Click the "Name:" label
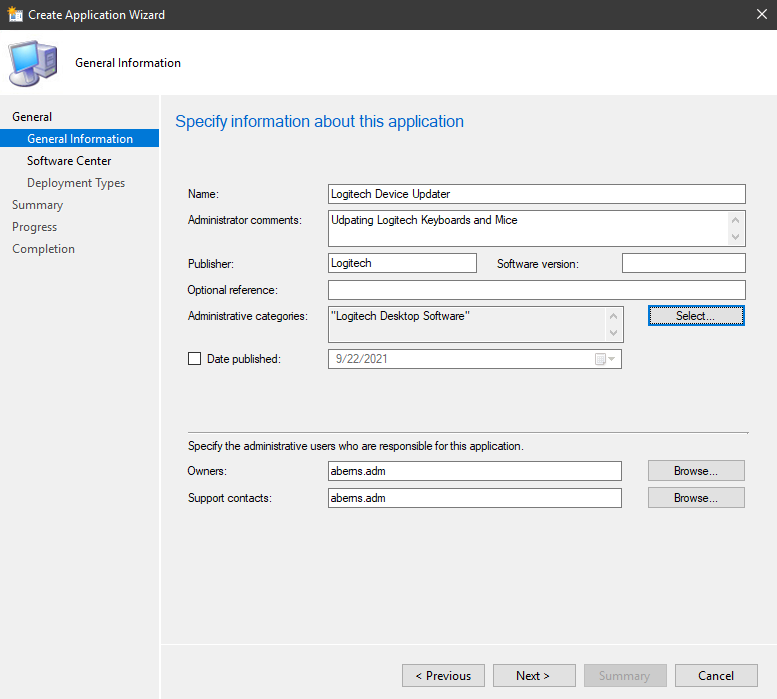 click(203, 194)
